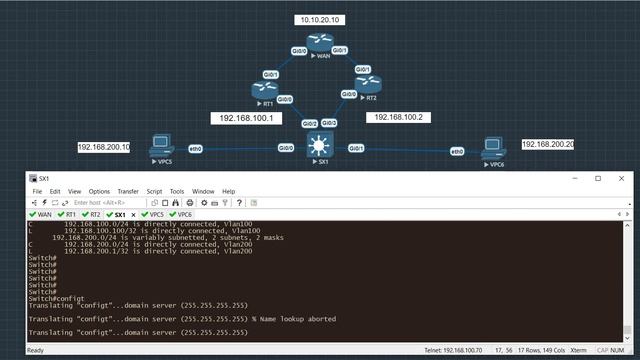Open the File menu
Viewport: 640px width, 360px height.
pyautogui.click(x=37, y=191)
